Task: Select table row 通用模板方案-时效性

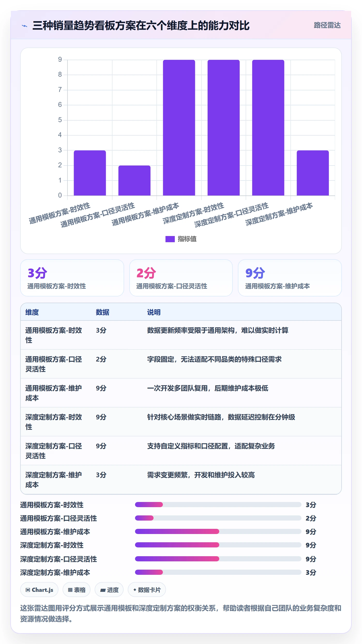Action: [x=181, y=335]
